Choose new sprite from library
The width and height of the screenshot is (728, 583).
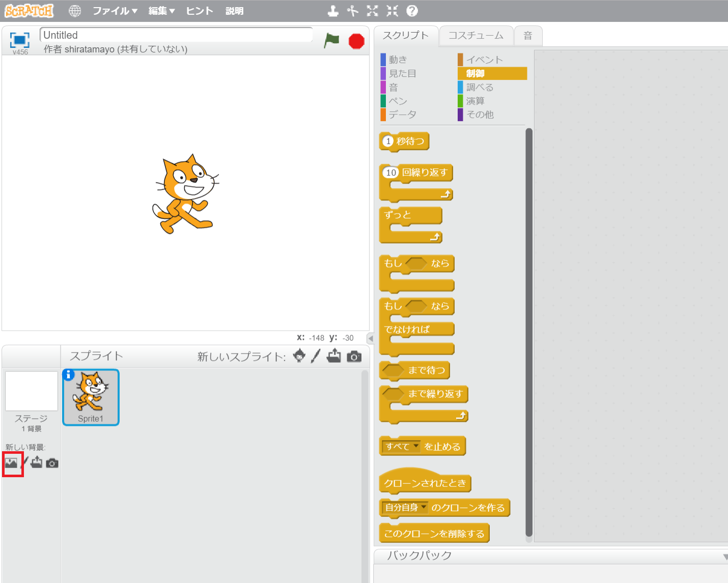pos(299,356)
